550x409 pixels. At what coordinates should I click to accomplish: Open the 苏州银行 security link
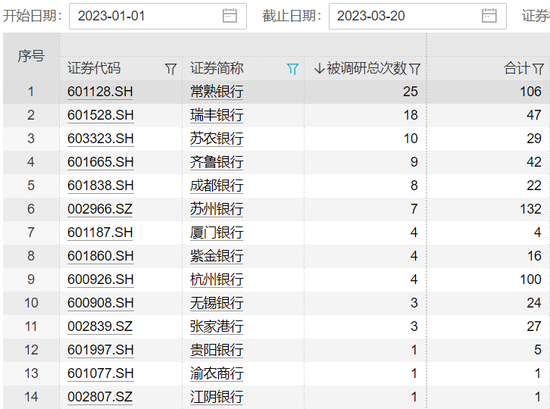[216, 209]
